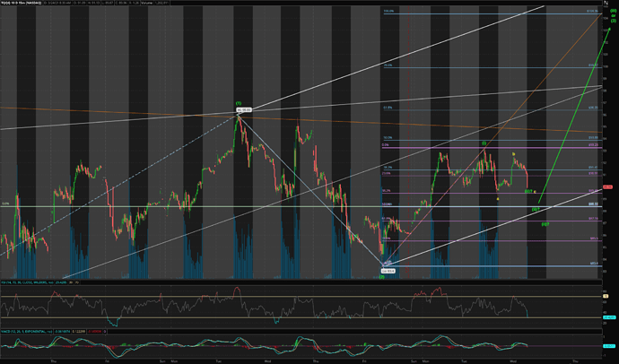Select the white Lo price bubble at the trough
The width and height of the screenshot is (619, 364).
pos(388,271)
